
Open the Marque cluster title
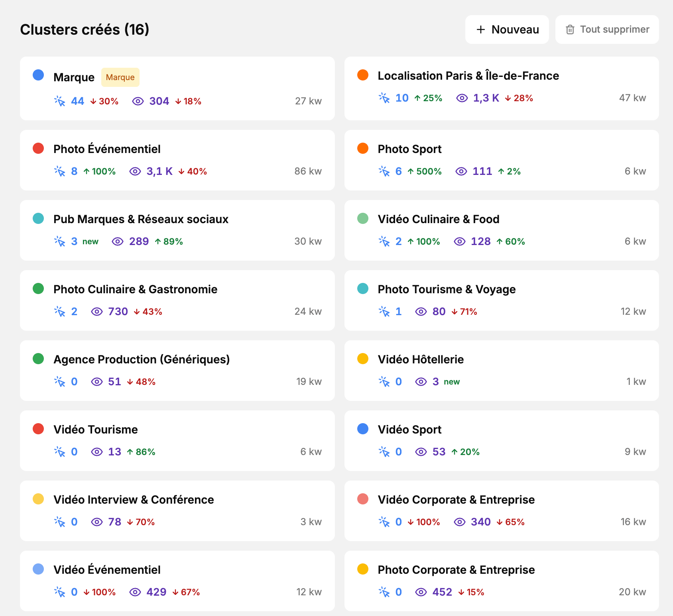click(x=74, y=77)
